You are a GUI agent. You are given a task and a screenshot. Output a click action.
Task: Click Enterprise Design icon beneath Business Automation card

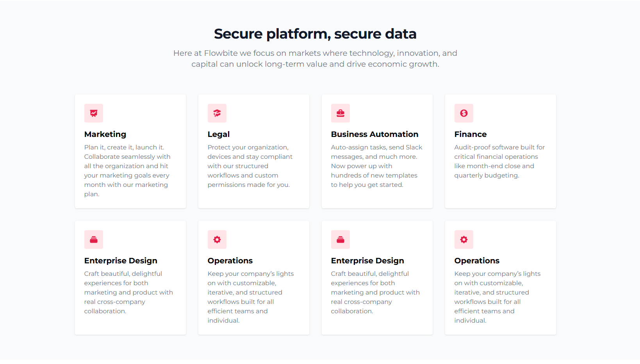[x=341, y=240]
